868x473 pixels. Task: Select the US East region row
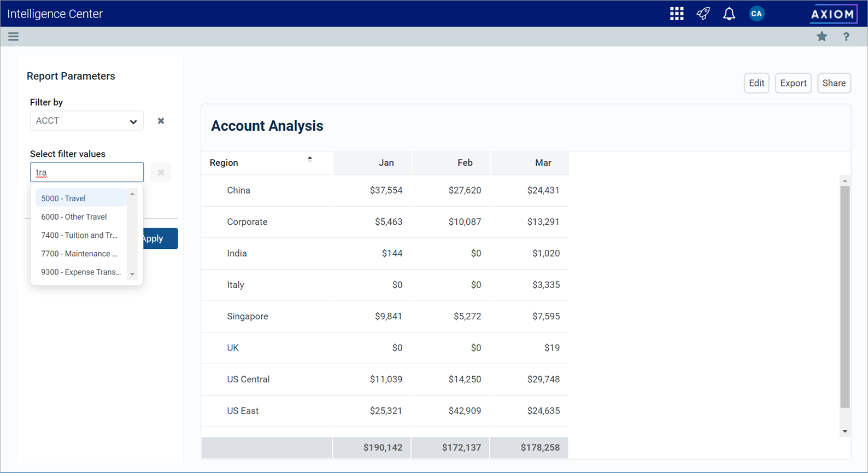coord(385,411)
